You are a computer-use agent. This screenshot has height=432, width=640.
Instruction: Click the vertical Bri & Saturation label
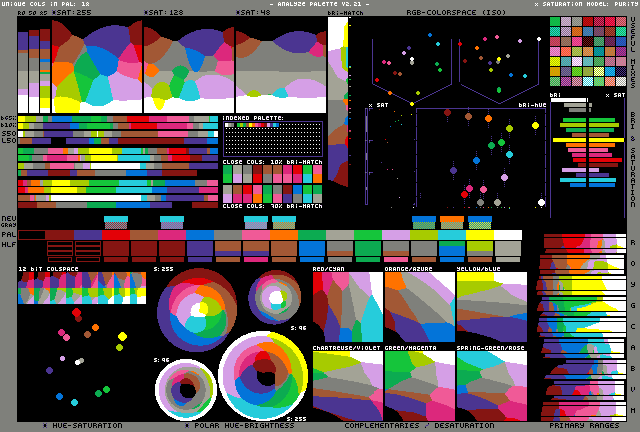632,160
